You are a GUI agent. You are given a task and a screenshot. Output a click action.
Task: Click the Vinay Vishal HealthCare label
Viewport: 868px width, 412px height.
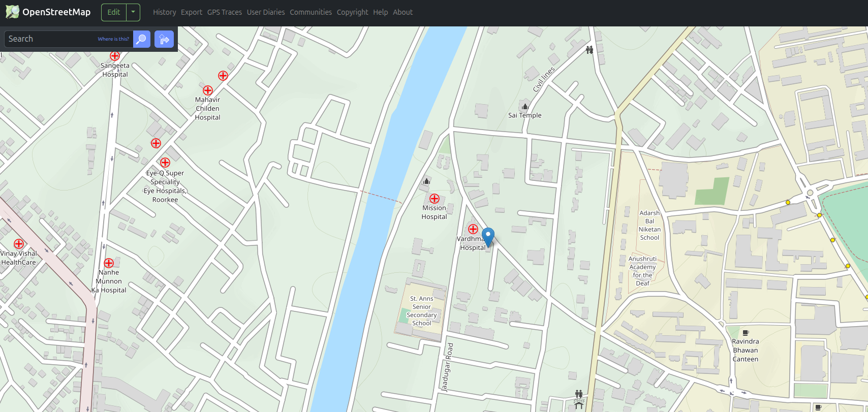(x=19, y=258)
